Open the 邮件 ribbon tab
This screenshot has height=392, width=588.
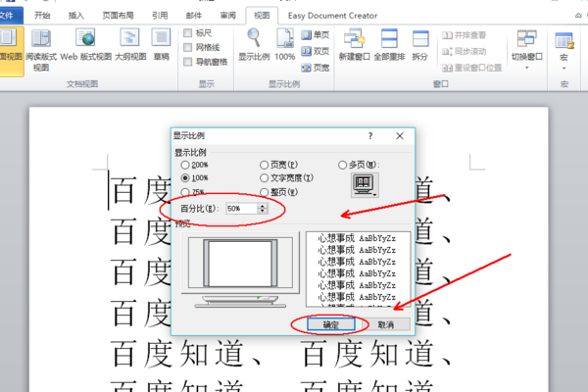point(193,16)
